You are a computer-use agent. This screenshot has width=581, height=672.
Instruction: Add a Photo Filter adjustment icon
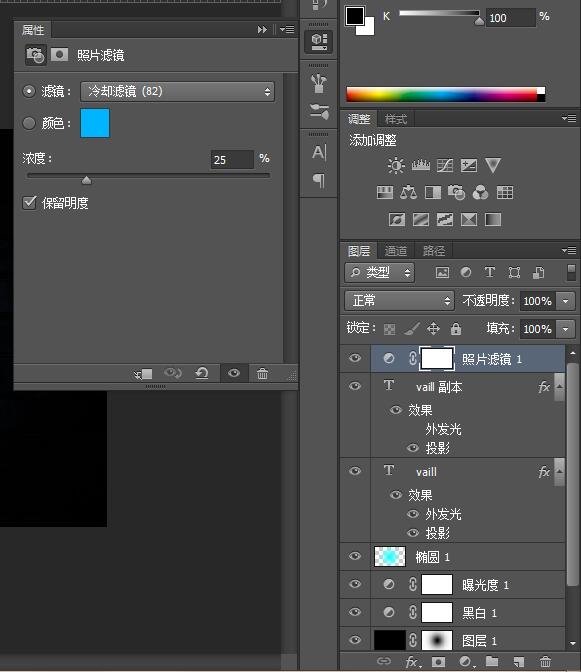pyautogui.click(x=456, y=192)
